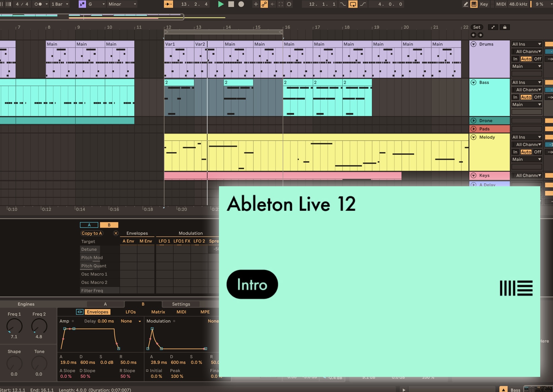The image size is (553, 392).
Task: Adjust the Freq 2 knob
Action: point(39,326)
